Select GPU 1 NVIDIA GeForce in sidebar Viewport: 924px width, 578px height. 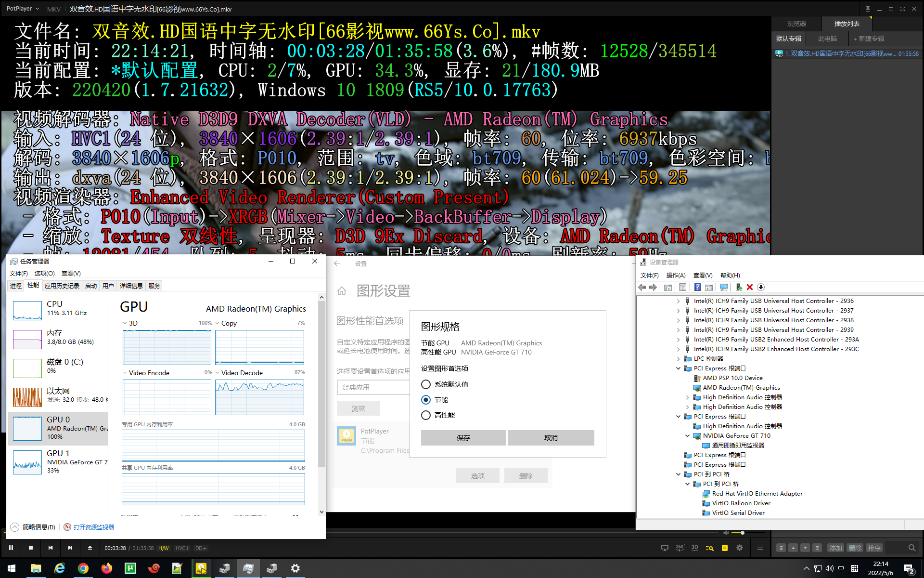(x=59, y=462)
